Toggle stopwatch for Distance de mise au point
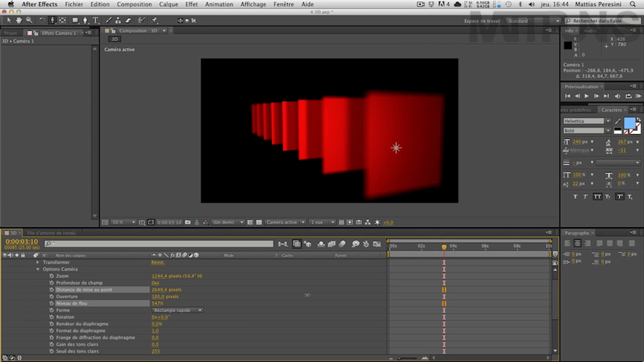 tap(51, 290)
